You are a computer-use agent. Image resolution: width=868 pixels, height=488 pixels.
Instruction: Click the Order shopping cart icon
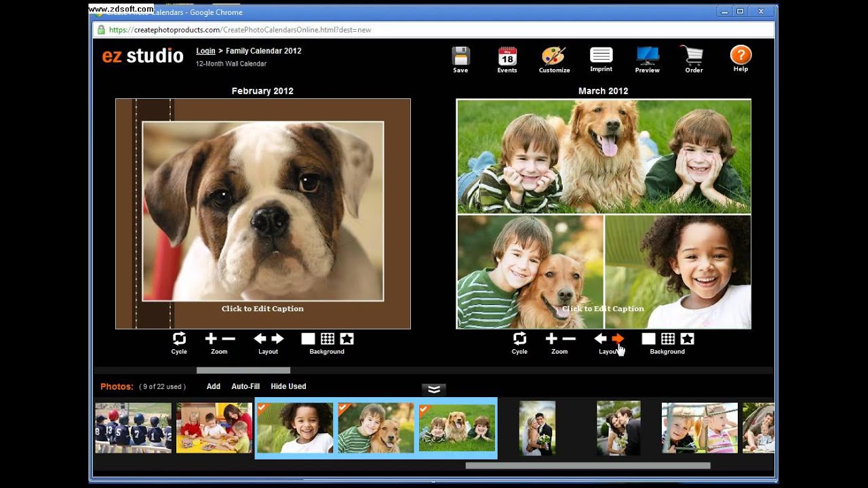(693, 56)
